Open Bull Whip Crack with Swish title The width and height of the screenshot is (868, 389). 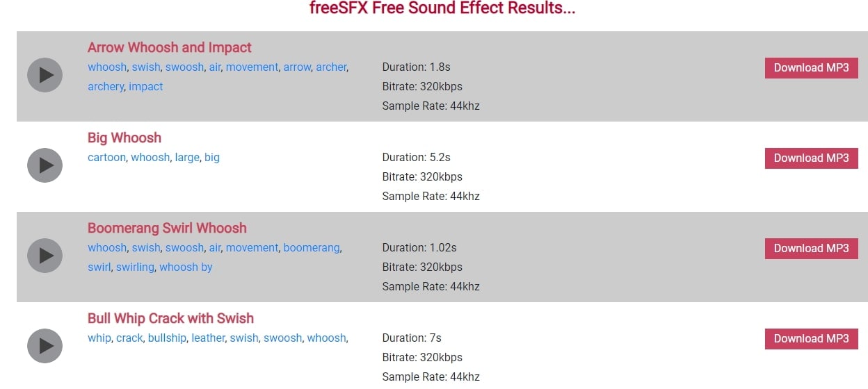170,319
